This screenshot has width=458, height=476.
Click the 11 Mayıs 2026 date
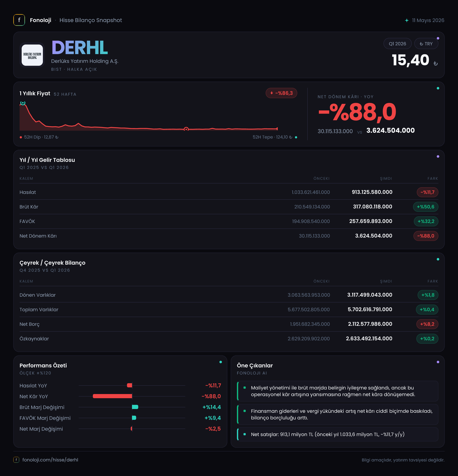point(428,20)
